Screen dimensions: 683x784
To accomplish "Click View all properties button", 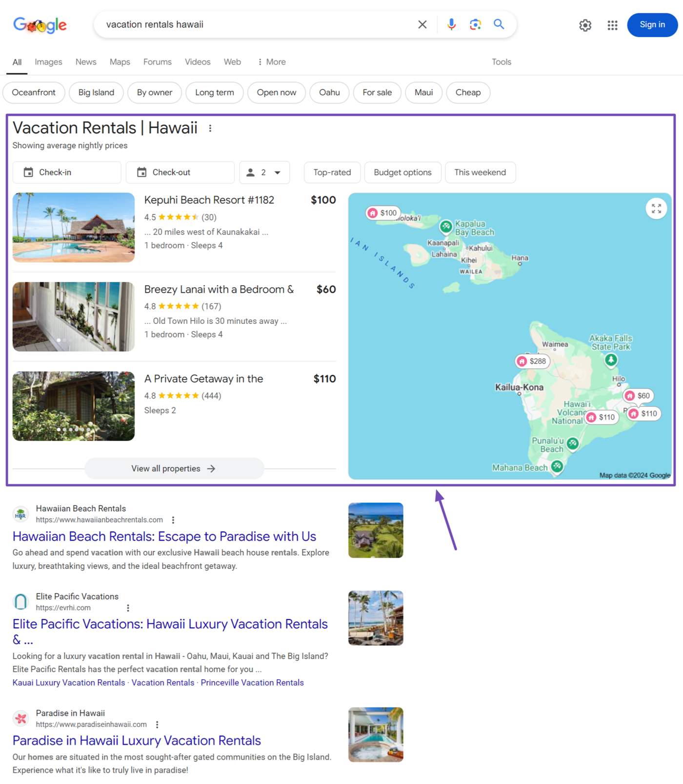I will click(x=174, y=468).
